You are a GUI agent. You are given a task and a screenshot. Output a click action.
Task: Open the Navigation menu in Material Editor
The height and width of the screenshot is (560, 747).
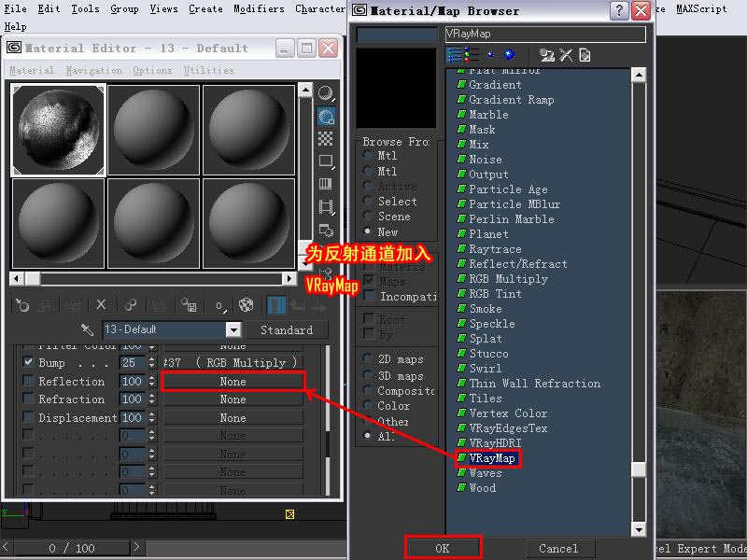[94, 71]
